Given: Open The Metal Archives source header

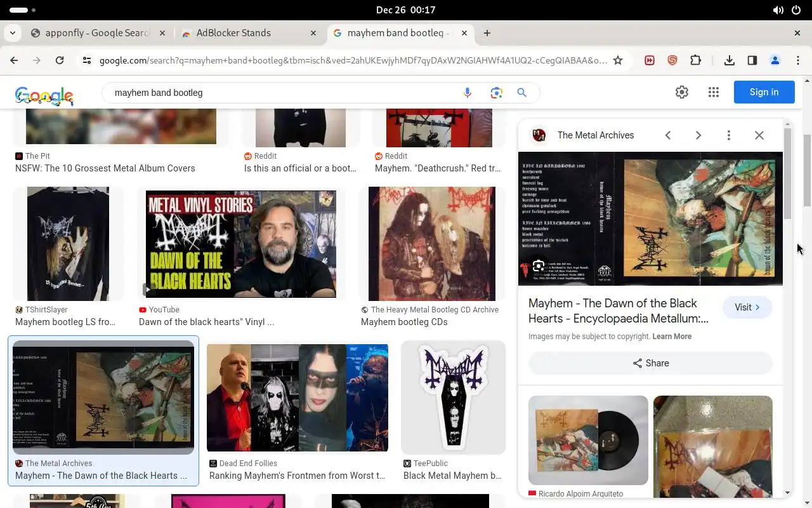Looking at the screenshot, I should click(596, 135).
